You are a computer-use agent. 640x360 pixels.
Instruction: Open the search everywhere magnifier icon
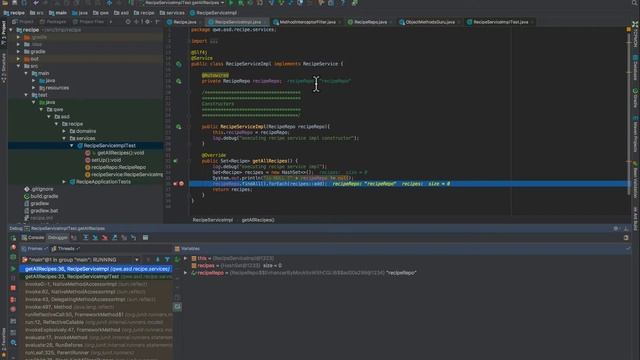635,3
